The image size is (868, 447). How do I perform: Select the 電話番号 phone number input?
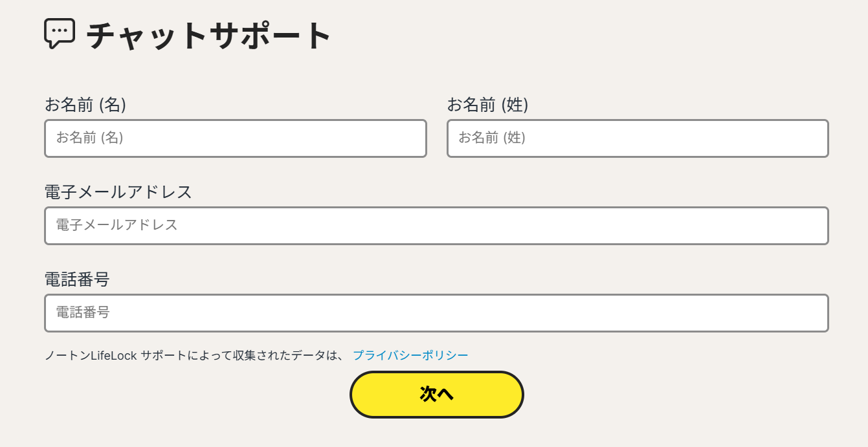[436, 313]
